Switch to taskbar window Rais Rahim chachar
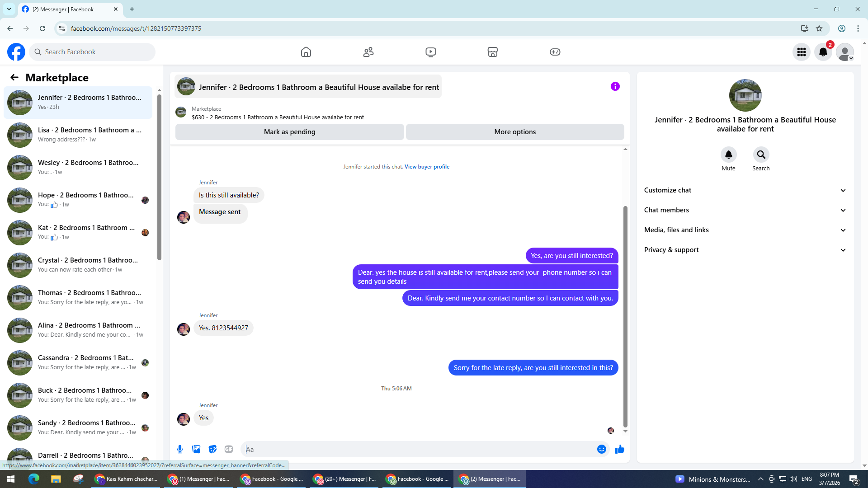Screen dimensions: 868x488 pyautogui.click(x=126, y=479)
